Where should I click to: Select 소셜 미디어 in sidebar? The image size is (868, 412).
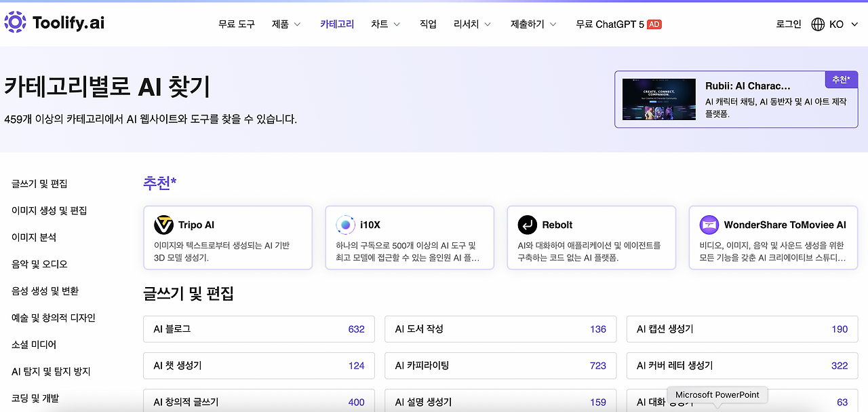click(34, 345)
